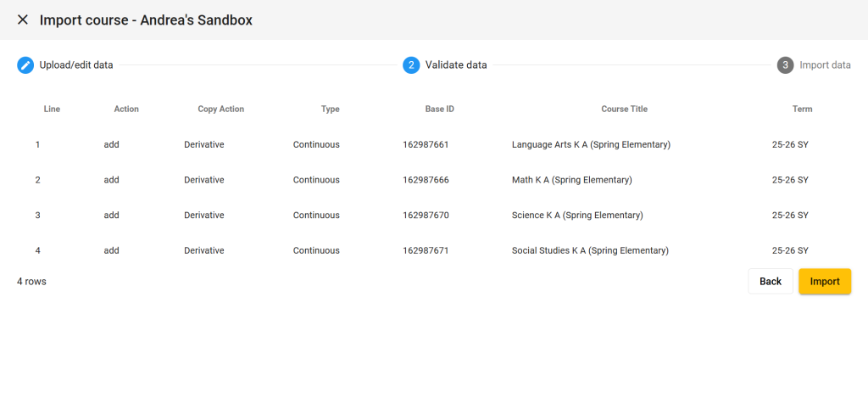Click the Term column header

[802, 109]
